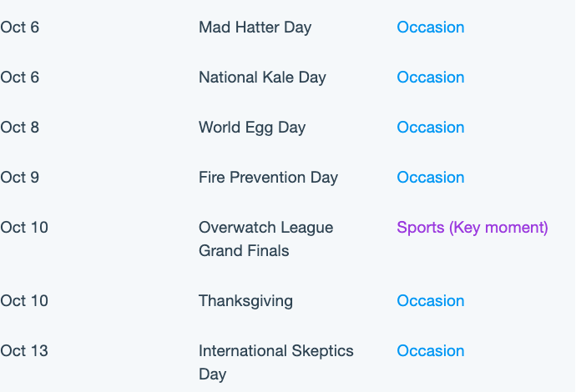Click the Occasion link for Thanksgiving
The height and width of the screenshot is (392, 576).
click(x=431, y=301)
